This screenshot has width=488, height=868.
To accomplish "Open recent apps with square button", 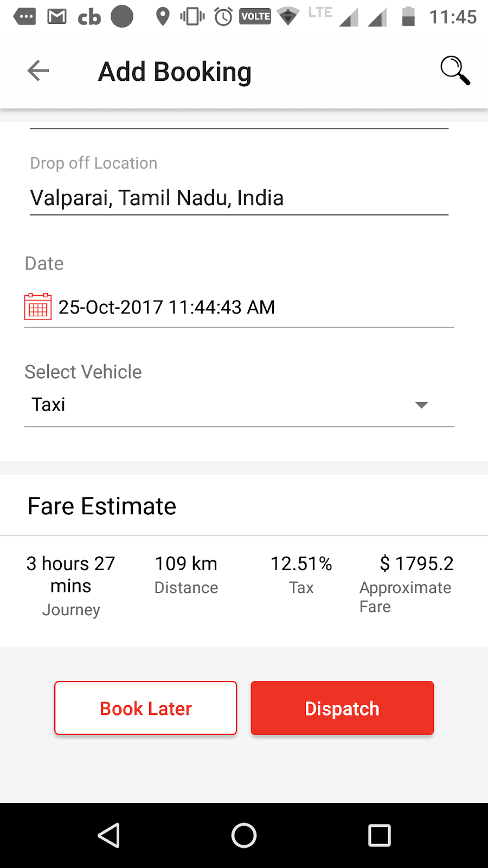I will tap(380, 835).
